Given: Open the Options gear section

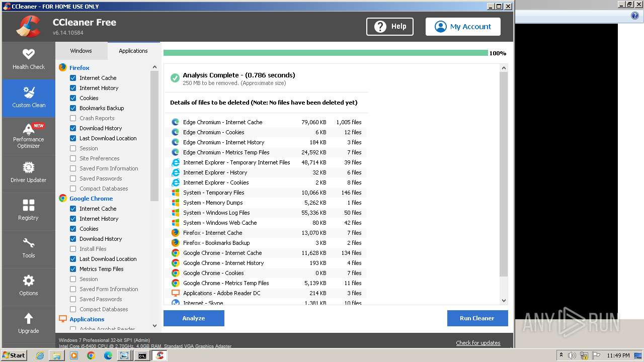Looking at the screenshot, I should tap(29, 286).
